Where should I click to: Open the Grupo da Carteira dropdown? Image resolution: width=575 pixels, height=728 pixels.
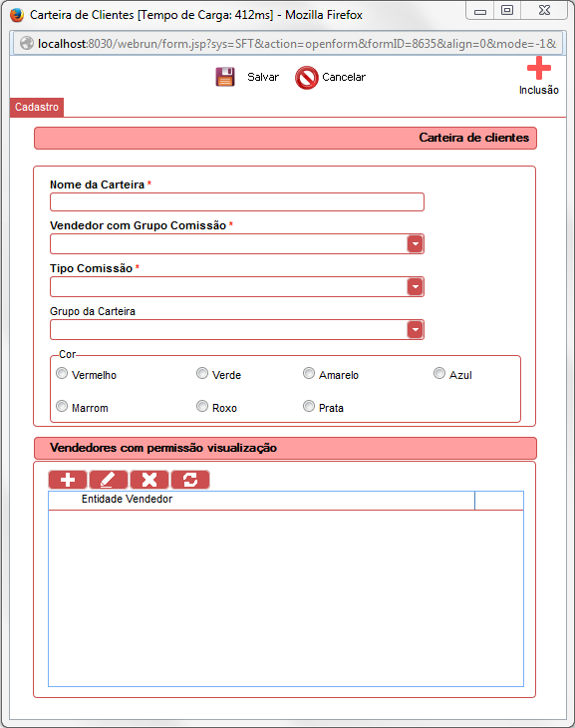(x=415, y=330)
